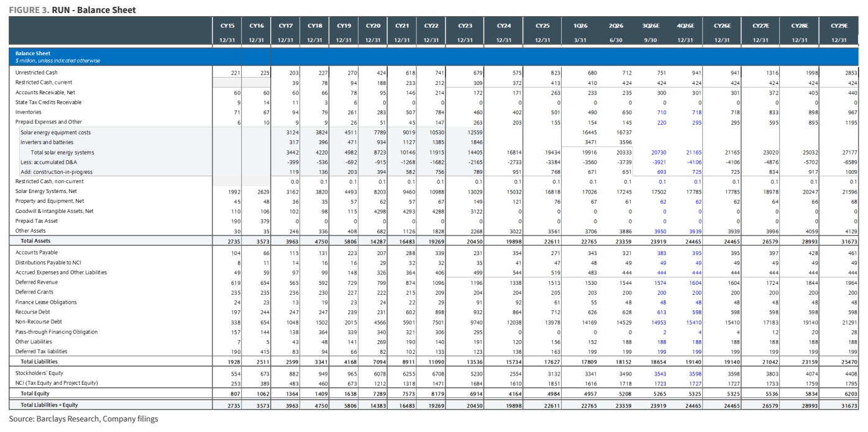
Task: Select the 3Q26E column header
Action: click(651, 26)
